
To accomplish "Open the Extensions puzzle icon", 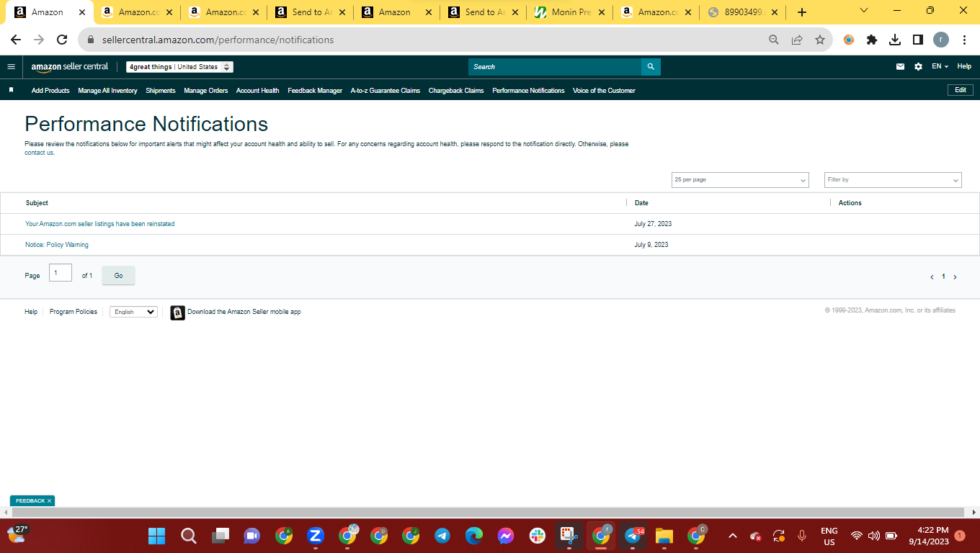I will (872, 40).
